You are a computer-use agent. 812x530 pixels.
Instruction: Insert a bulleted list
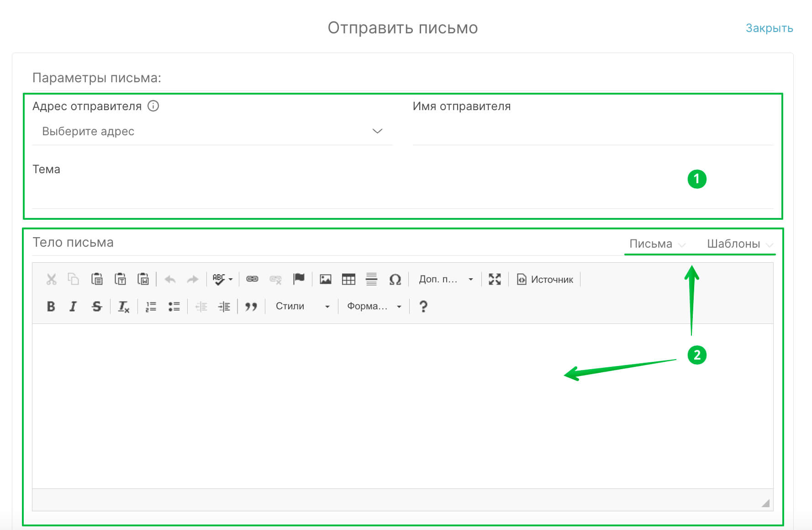coord(174,307)
